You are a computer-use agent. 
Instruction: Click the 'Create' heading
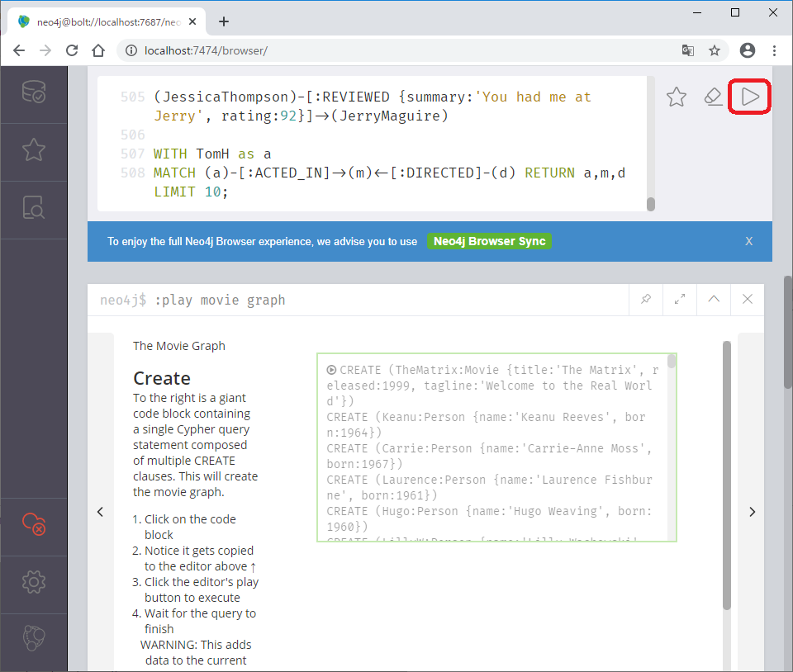162,378
